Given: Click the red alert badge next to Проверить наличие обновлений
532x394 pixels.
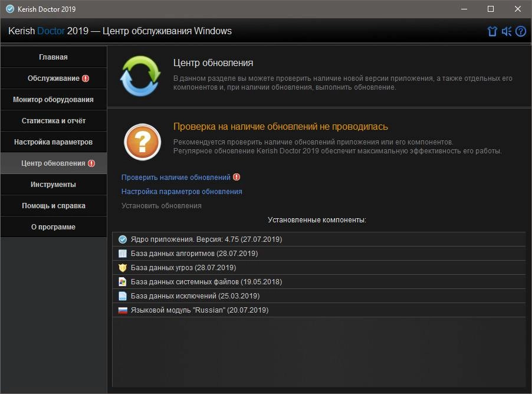Looking at the screenshot, I should point(237,177).
